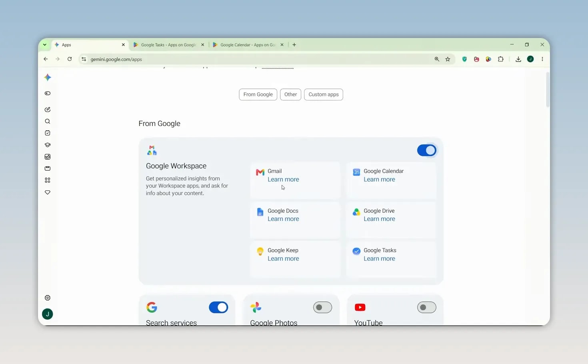Open the browser zoom magnifier icon
This screenshot has width=588, height=364.
(x=437, y=59)
